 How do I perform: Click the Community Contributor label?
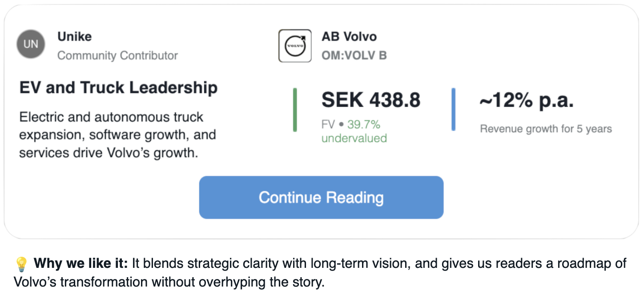point(117,56)
